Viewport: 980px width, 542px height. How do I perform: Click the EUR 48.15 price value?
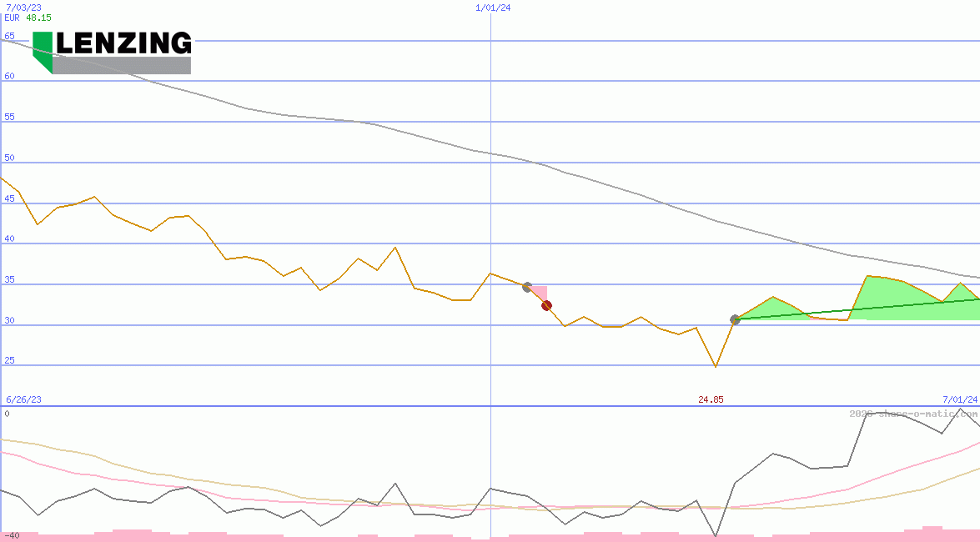click(28, 18)
